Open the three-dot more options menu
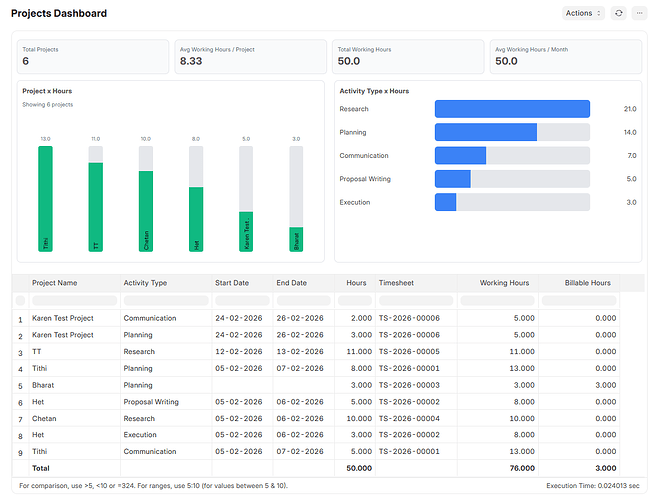This screenshot has height=500, width=659. [x=639, y=13]
